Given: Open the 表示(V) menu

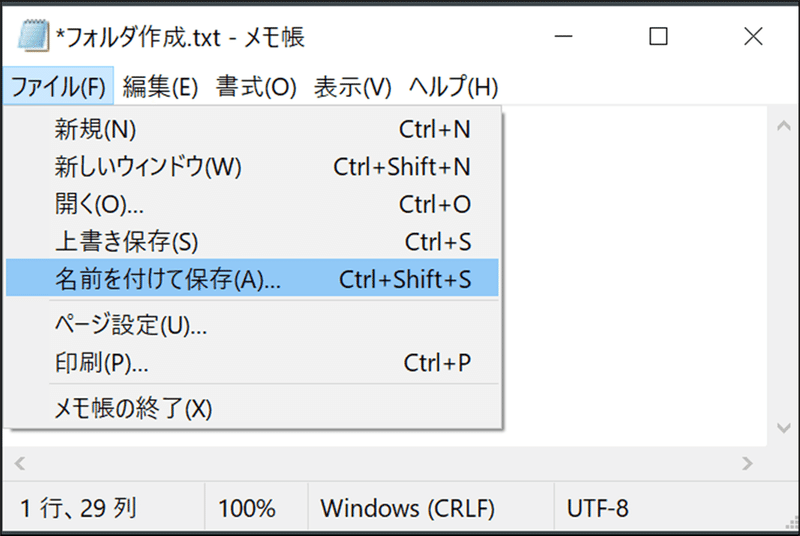Looking at the screenshot, I should click(352, 87).
